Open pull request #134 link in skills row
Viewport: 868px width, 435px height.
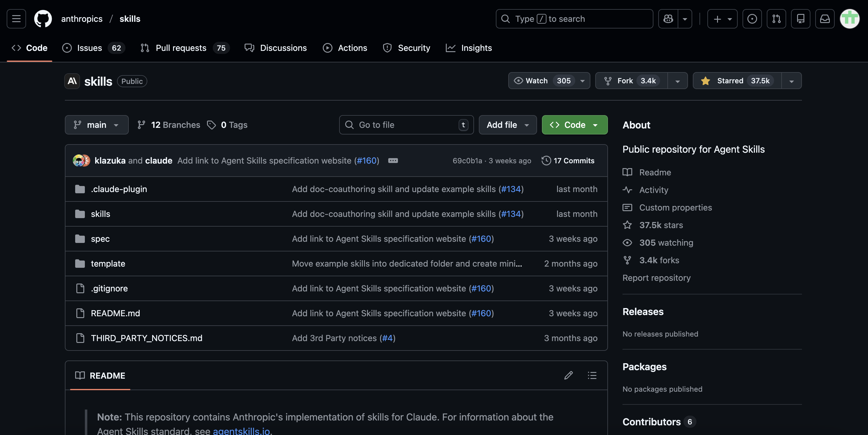click(x=511, y=214)
